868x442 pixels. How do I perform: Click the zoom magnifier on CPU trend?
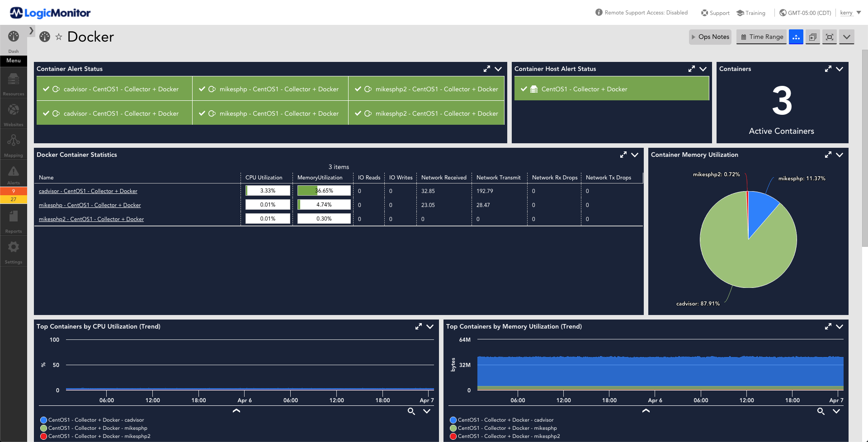point(411,411)
